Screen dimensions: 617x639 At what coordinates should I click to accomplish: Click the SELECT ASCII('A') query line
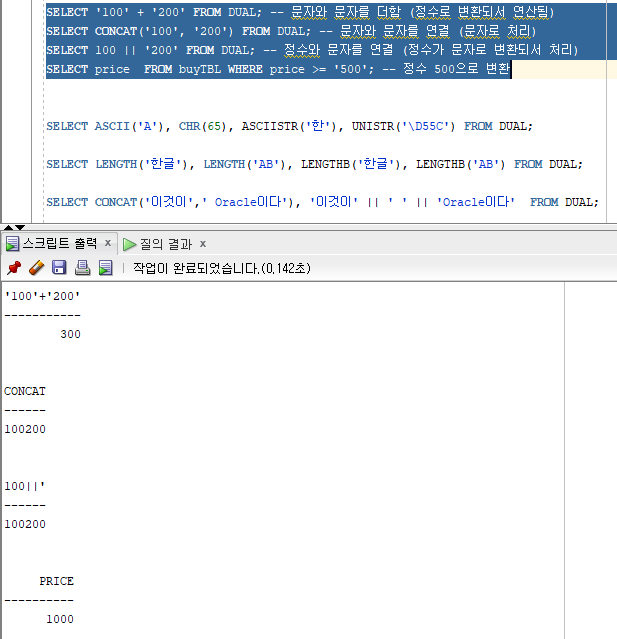(289, 126)
